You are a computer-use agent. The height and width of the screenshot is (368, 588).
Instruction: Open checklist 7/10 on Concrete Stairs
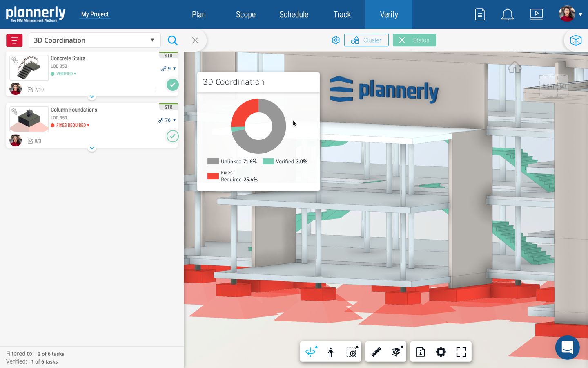36,90
